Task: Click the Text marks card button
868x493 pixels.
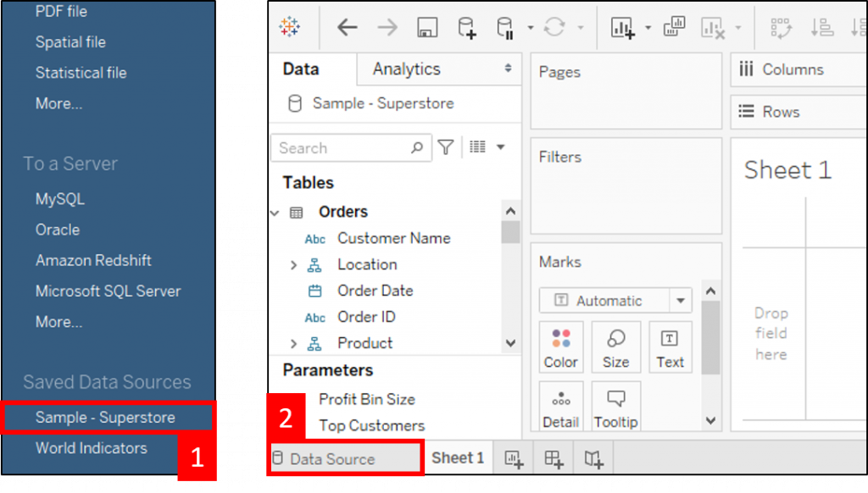Action: (670, 347)
